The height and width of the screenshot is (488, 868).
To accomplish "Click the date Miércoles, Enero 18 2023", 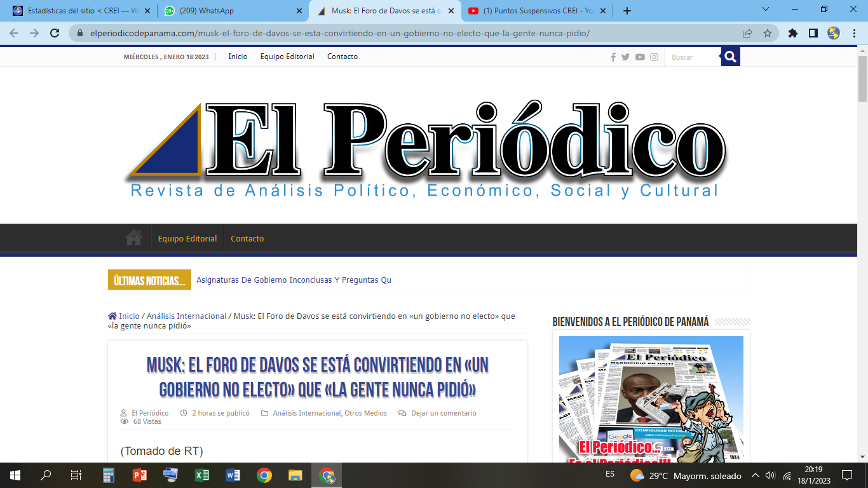I will [x=166, y=57].
